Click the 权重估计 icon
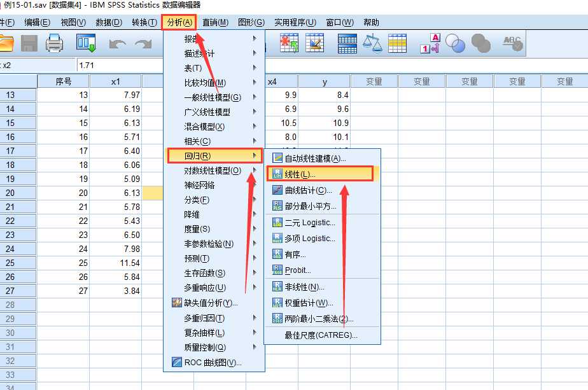 coord(277,303)
